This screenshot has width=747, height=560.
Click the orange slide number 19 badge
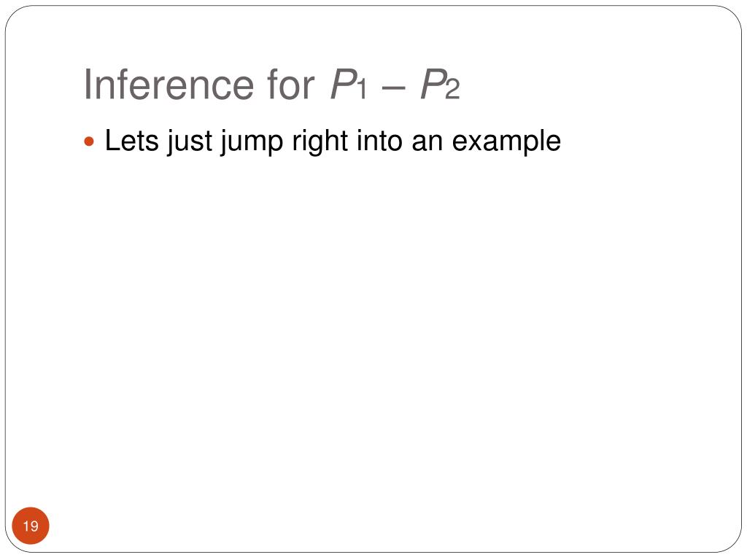click(31, 526)
